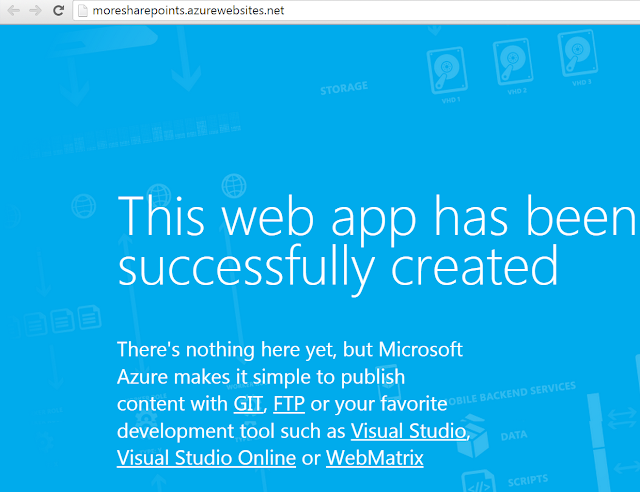The height and width of the screenshot is (492, 640).
Task: Click the page icon in address bar
Action: point(83,10)
